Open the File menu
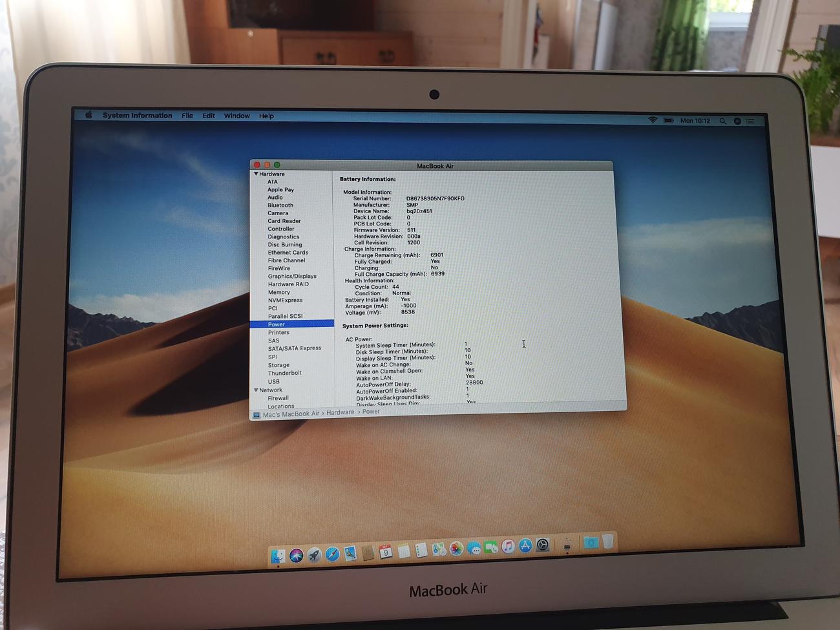Image resolution: width=840 pixels, height=630 pixels. (x=187, y=116)
